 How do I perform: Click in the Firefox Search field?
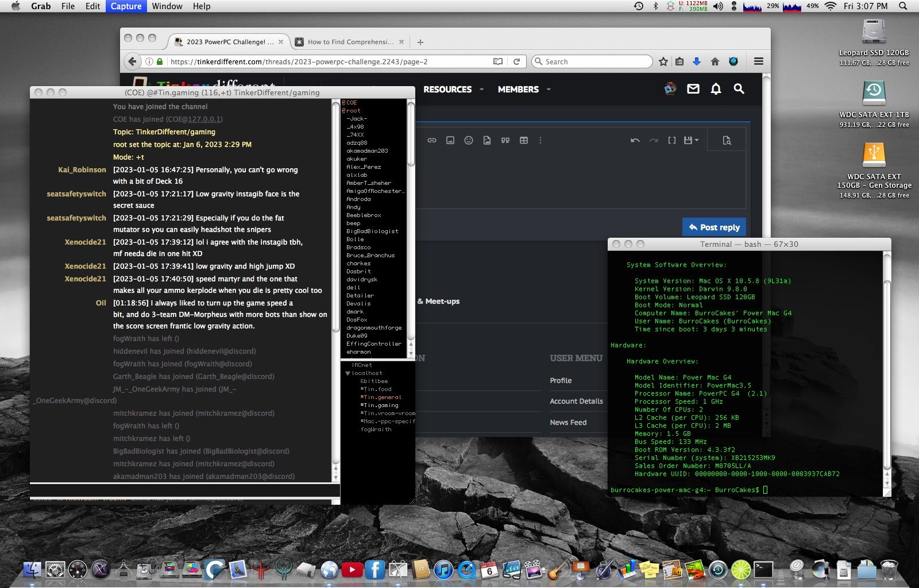pyautogui.click(x=592, y=61)
